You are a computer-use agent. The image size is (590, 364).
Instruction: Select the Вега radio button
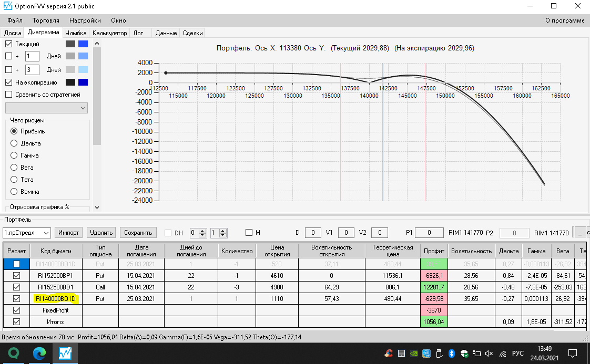coord(14,168)
